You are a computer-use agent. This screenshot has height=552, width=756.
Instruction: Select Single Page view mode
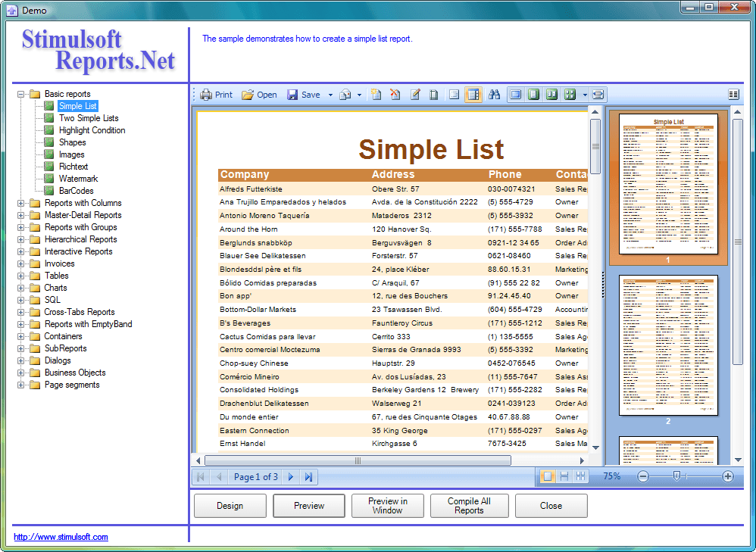547,476
